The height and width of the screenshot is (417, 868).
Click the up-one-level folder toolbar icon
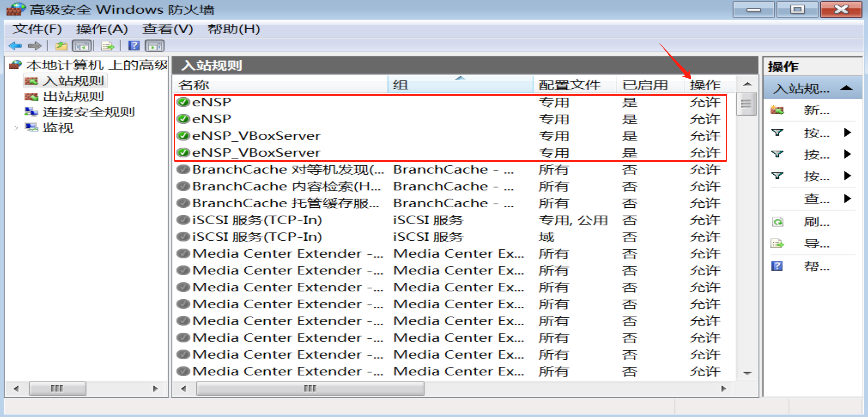[61, 45]
